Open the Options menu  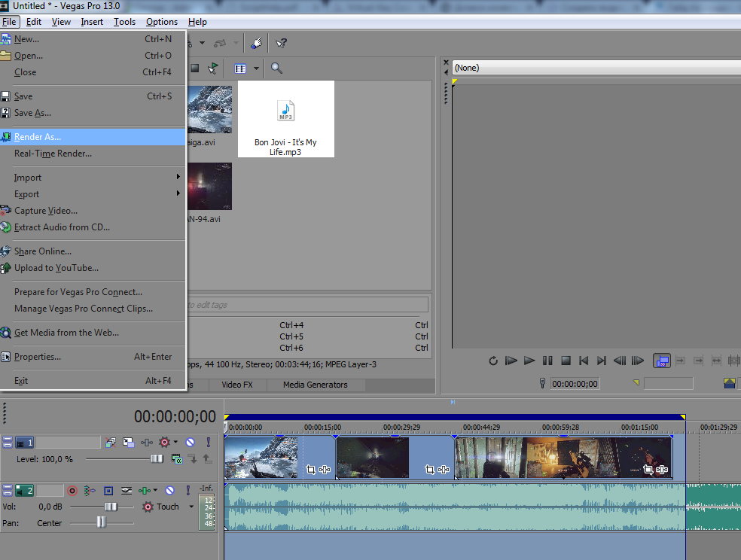click(x=162, y=22)
